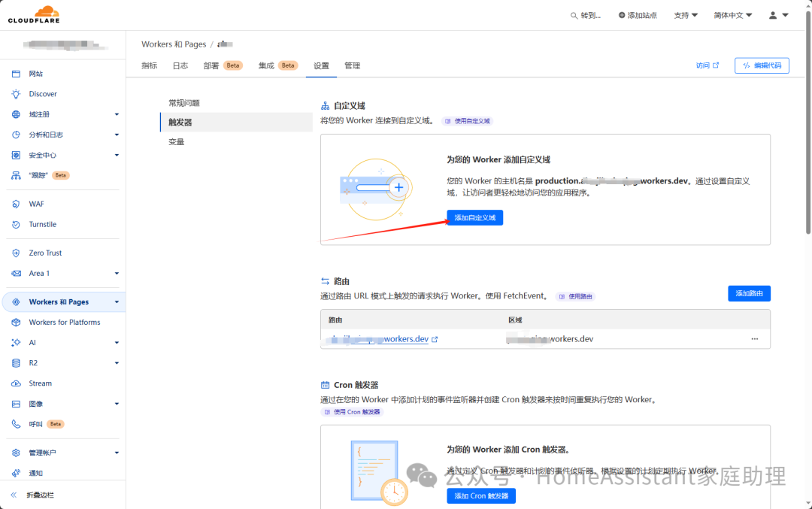The width and height of the screenshot is (812, 509).
Task: Click the 域注册 globe icon
Action: point(16,114)
